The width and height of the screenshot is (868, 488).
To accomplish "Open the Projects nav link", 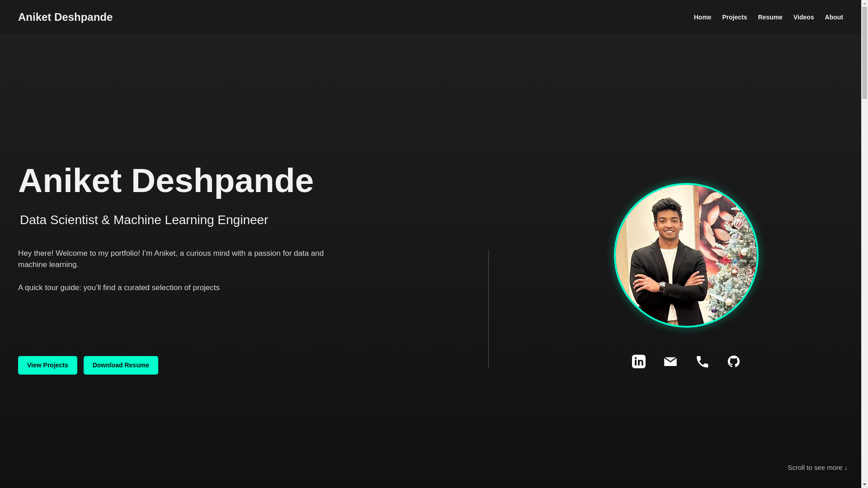I will click(x=734, y=17).
